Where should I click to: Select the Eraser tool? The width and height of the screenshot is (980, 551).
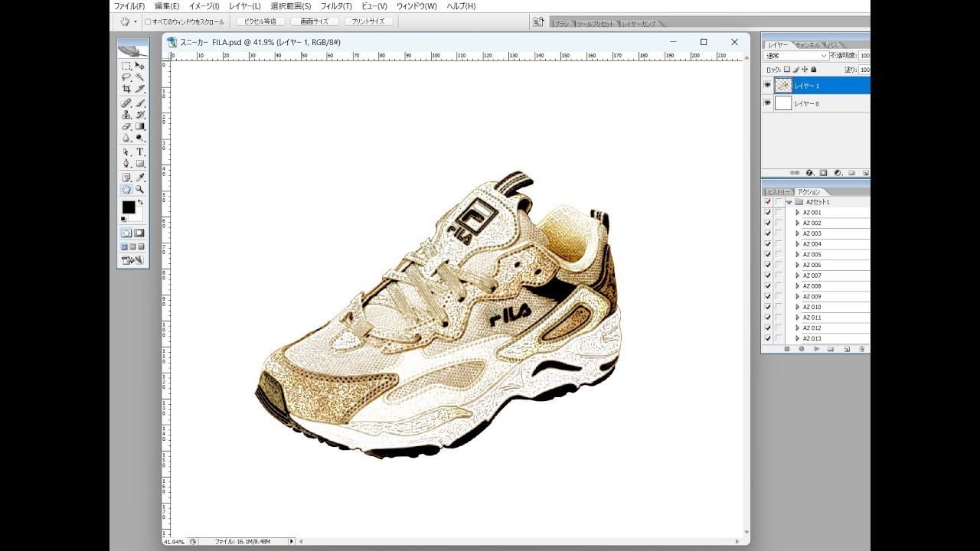click(x=126, y=126)
